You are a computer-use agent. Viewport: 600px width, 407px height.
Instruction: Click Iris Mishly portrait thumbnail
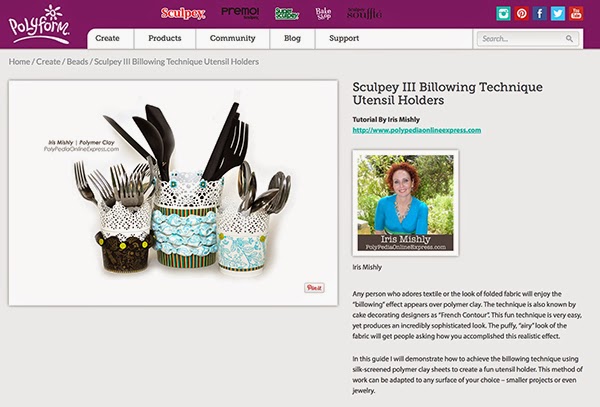406,203
